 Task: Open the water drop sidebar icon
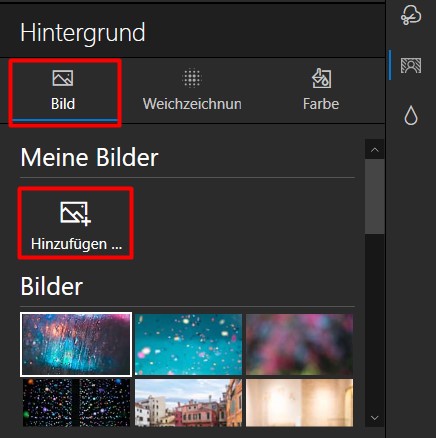tap(411, 115)
